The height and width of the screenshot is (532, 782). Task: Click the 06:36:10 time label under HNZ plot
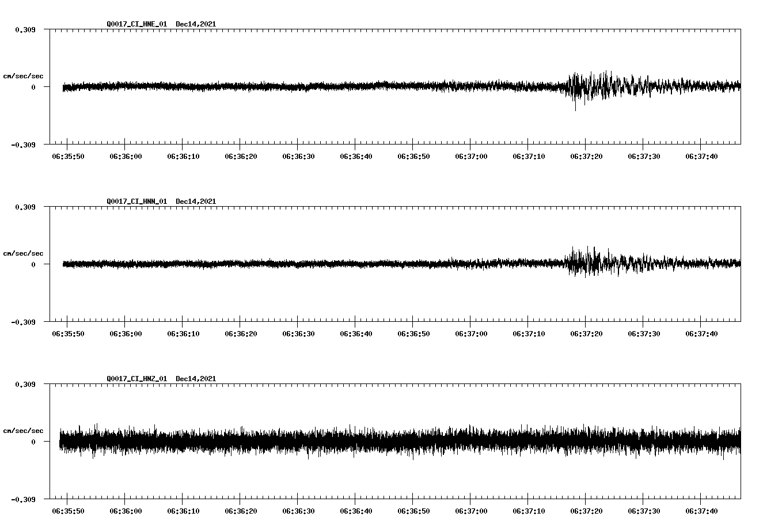[x=183, y=511]
